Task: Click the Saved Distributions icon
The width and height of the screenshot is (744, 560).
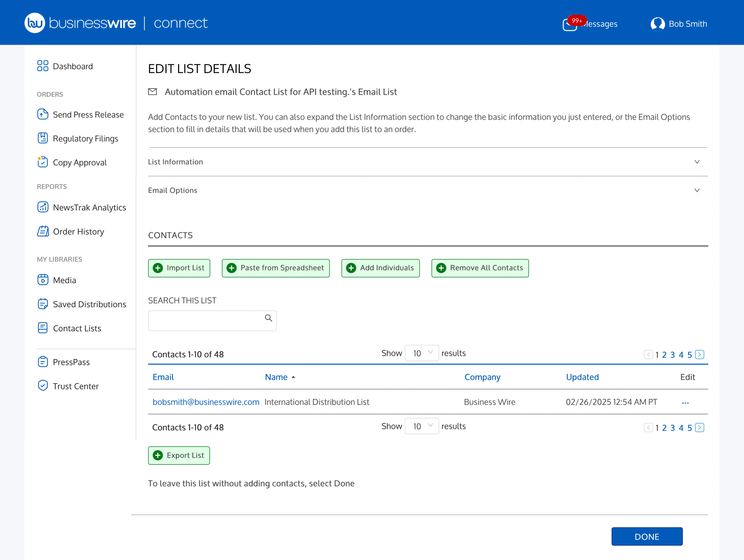Action: 43,304
